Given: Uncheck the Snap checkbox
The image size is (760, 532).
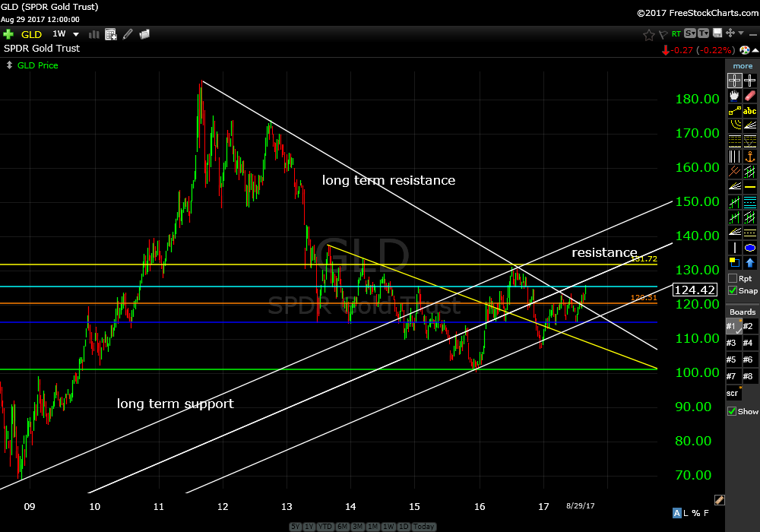Looking at the screenshot, I should pos(732,290).
